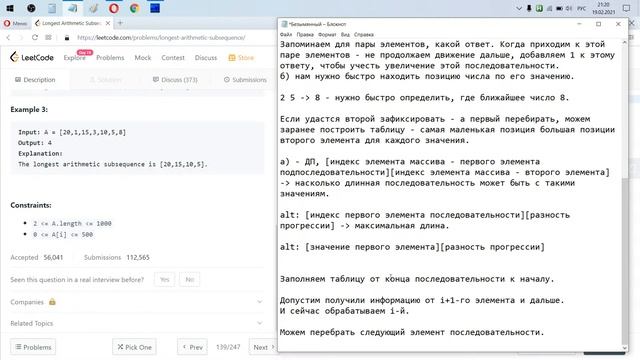Open Notepad Правка menu
Viewport: 640px width, 360px height.
[x=305, y=35]
